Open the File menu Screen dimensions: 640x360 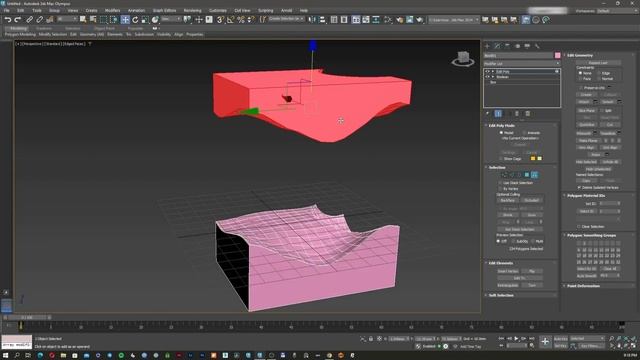pos(7,11)
